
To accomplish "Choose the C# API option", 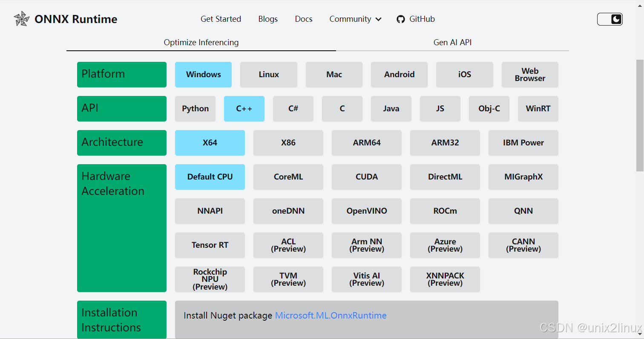I will 293,109.
